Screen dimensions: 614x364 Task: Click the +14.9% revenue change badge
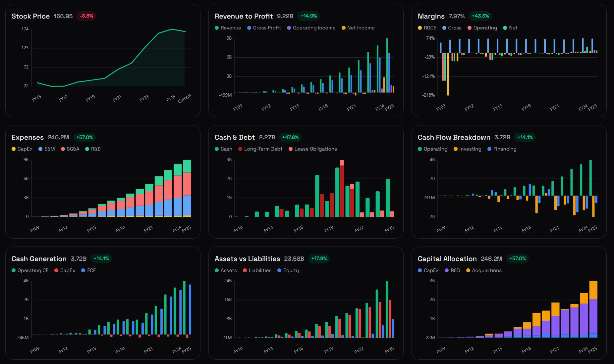point(308,16)
